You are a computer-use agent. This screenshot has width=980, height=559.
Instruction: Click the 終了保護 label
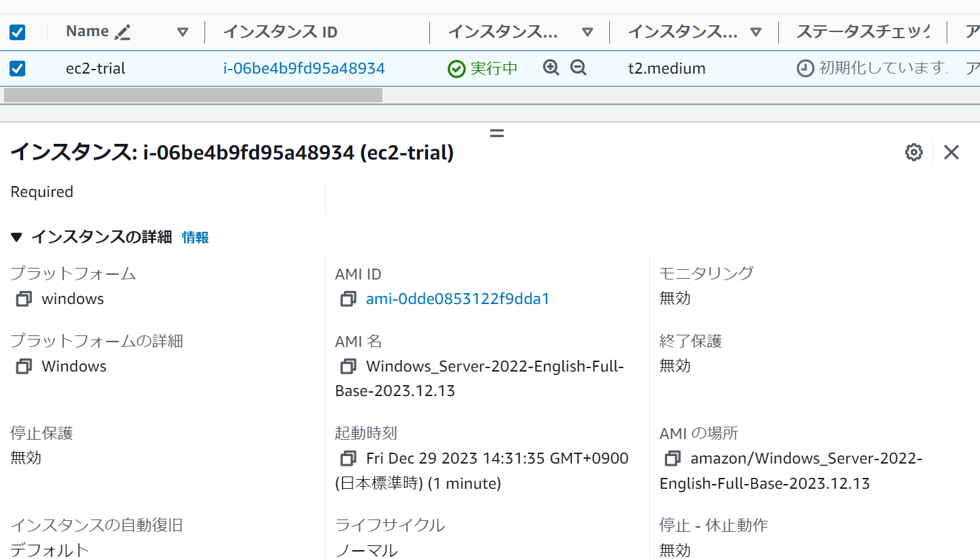click(x=690, y=340)
